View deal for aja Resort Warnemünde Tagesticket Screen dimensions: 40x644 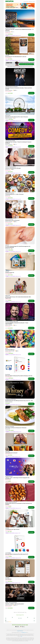pos(31,35)
